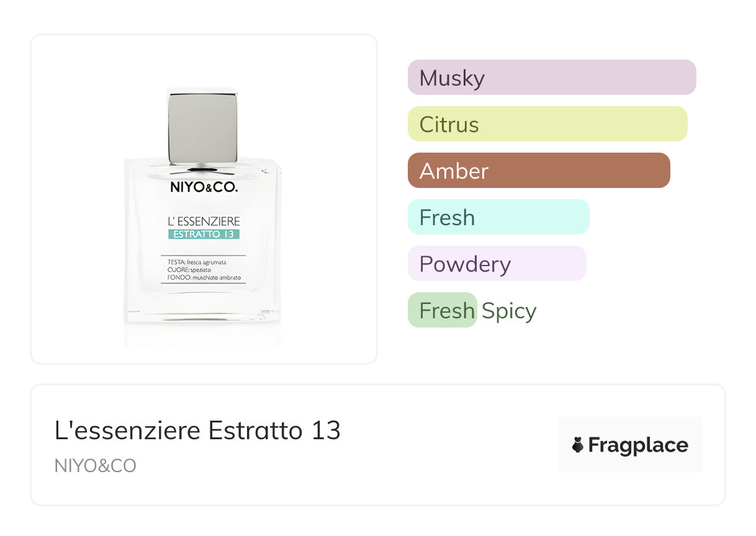756x536 pixels.
Task: Click the FONDO note line on the bottle
Action: click(203, 277)
